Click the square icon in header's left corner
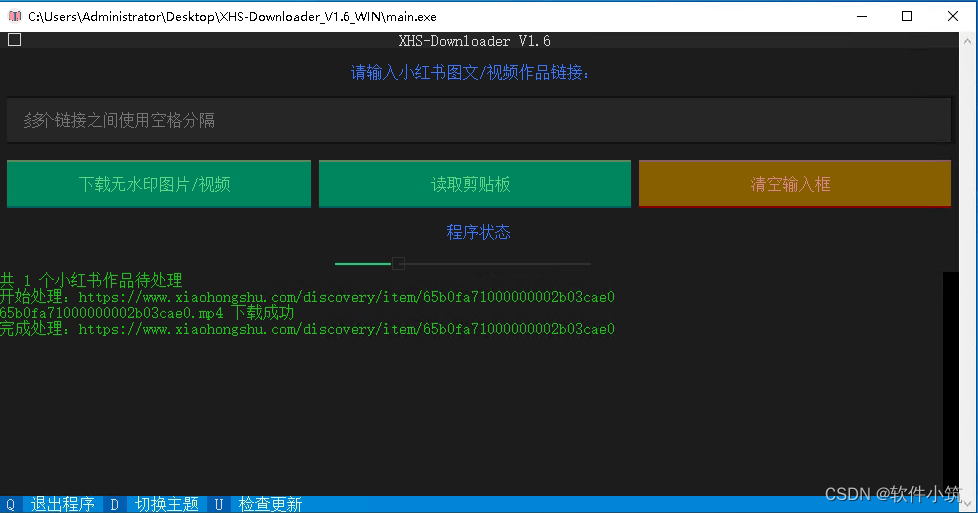 click(x=15, y=40)
